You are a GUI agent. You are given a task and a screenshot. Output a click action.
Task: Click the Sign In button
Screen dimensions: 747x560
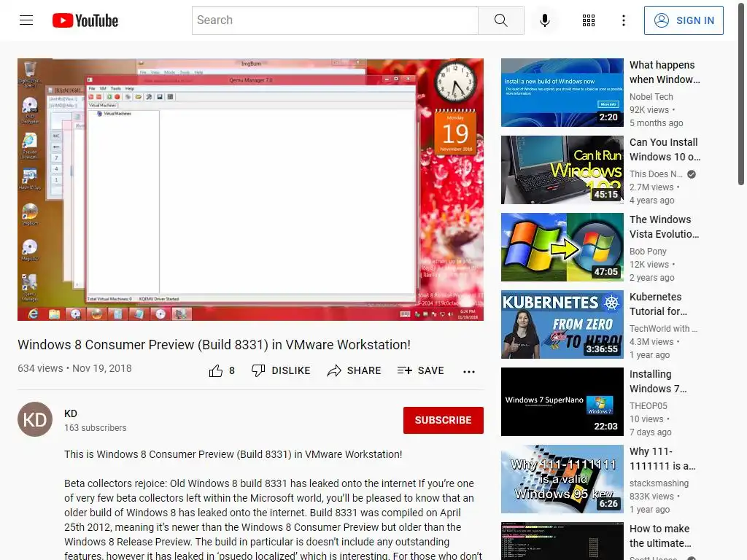tap(684, 20)
